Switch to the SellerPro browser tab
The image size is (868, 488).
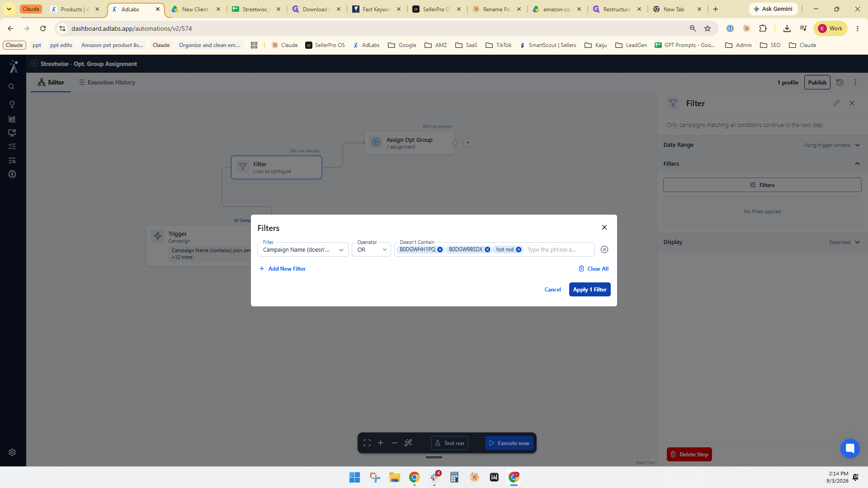pyautogui.click(x=437, y=9)
